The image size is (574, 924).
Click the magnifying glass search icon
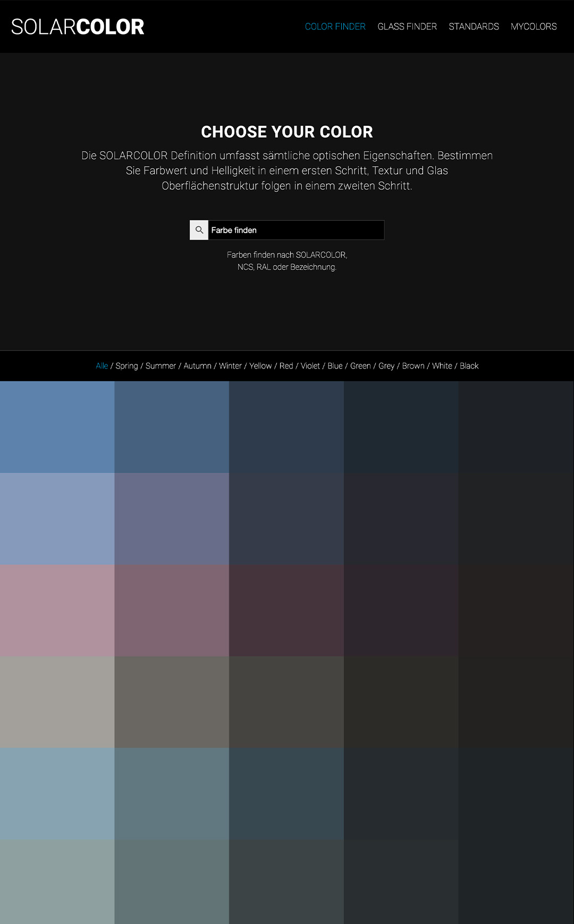(x=199, y=230)
